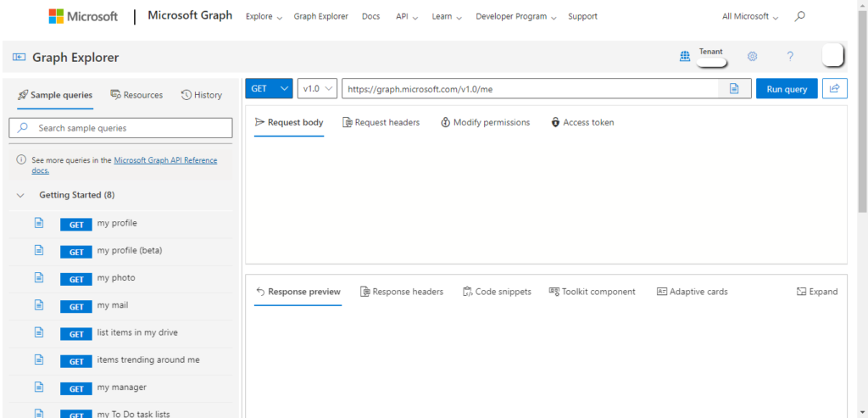Open the help question mark icon

pyautogui.click(x=791, y=56)
